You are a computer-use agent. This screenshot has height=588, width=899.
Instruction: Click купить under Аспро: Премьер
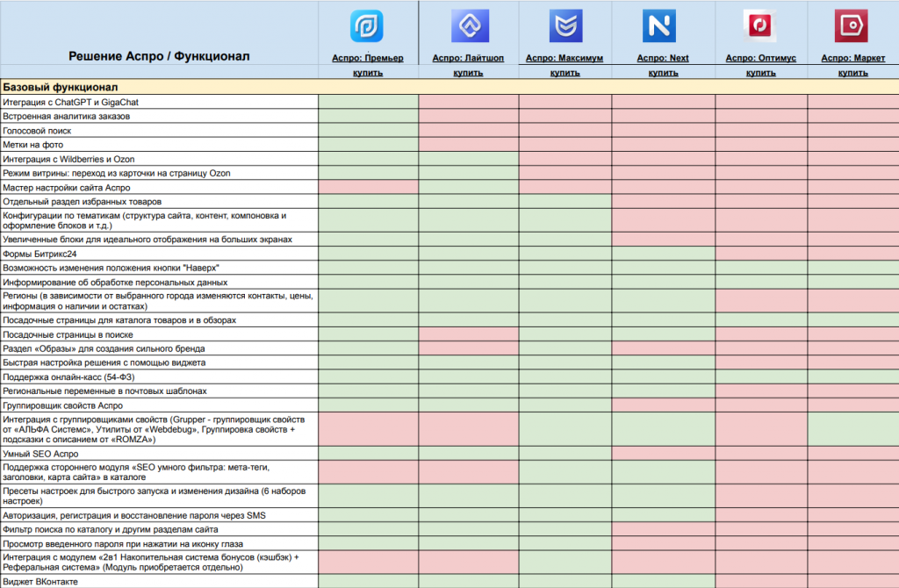tap(368, 73)
